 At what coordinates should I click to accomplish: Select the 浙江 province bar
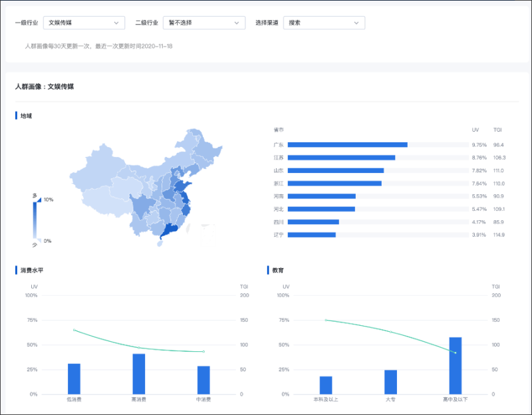(334, 183)
